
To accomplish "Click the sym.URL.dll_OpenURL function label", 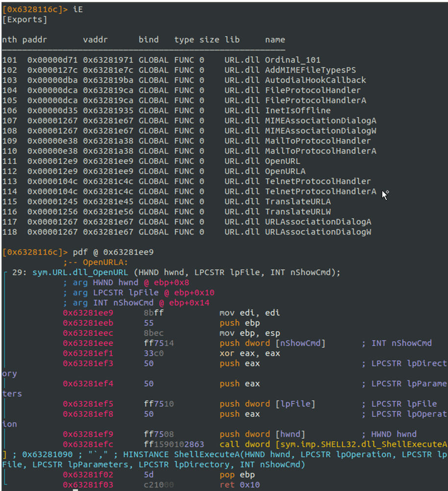I will pos(80,272).
